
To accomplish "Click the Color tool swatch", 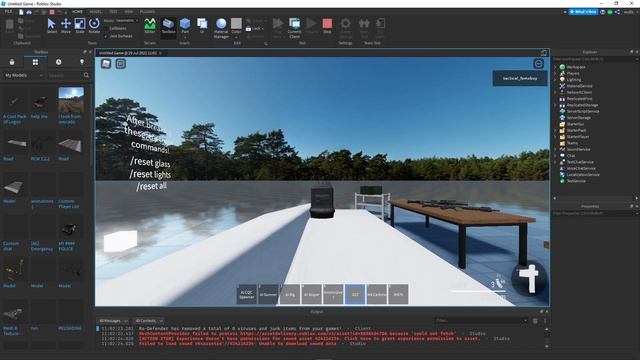I will click(236, 25).
